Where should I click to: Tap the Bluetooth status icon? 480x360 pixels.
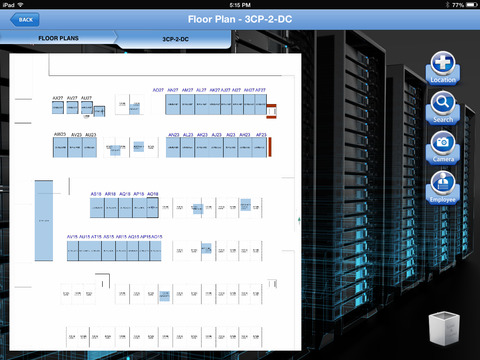pyautogui.click(x=447, y=5)
